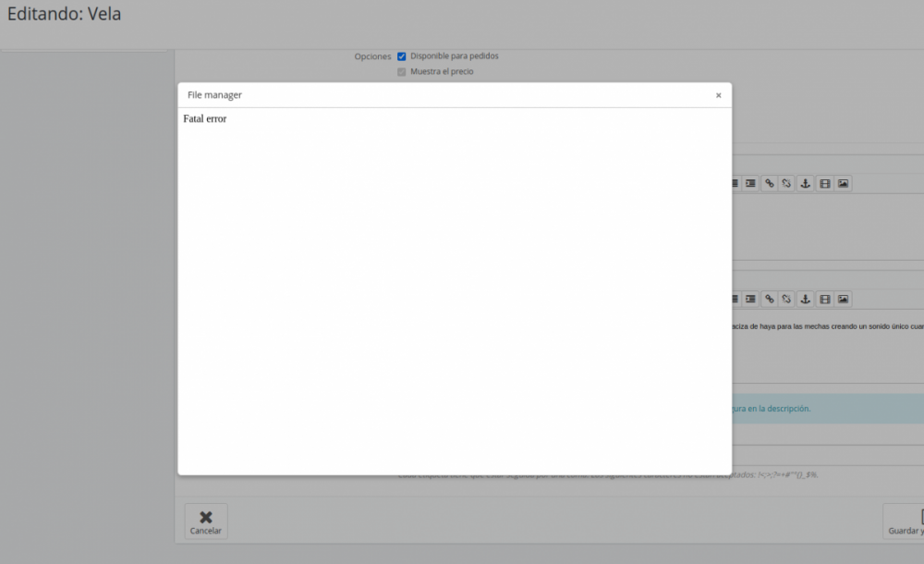Click the File manager title bar
The image size is (924, 564).
click(x=213, y=94)
